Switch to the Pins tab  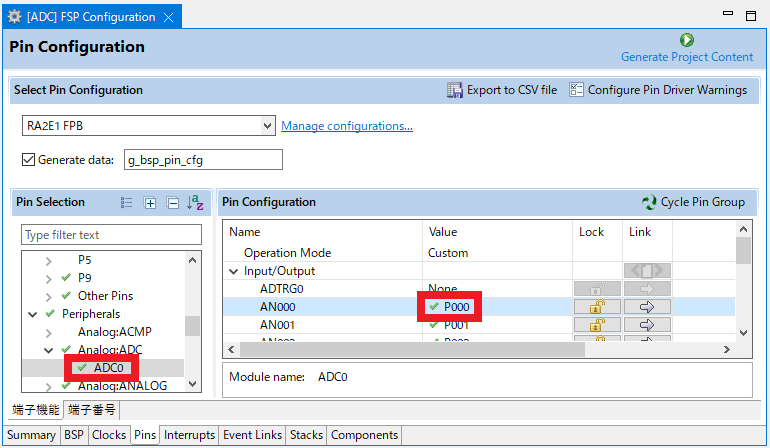point(145,435)
